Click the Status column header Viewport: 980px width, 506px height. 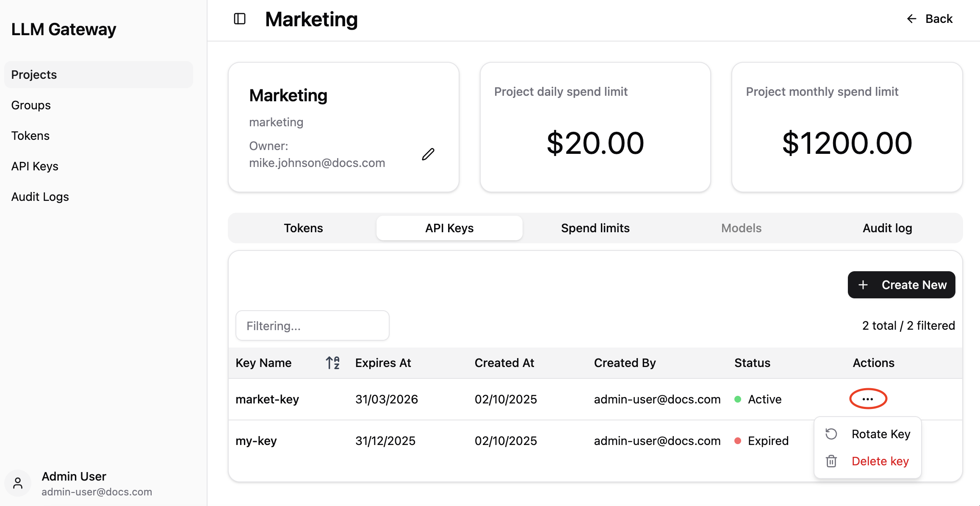click(x=752, y=363)
